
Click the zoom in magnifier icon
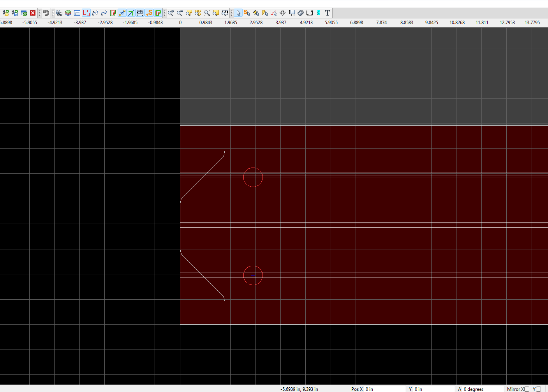coord(171,13)
